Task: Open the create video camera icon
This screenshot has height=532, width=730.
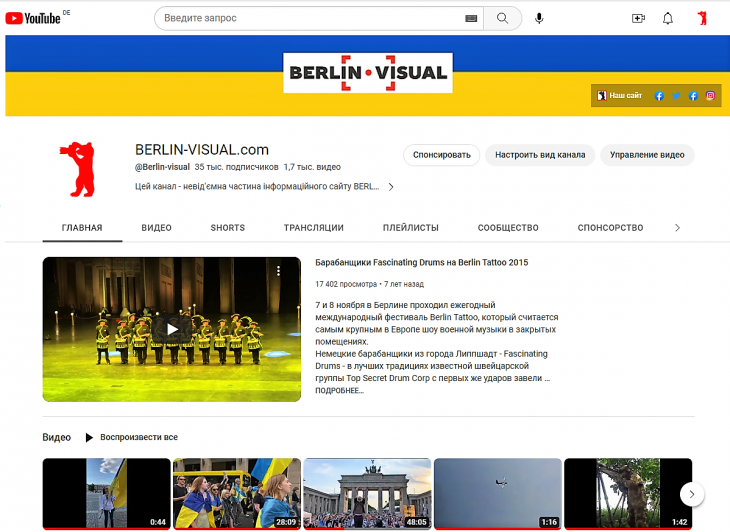Action: click(x=638, y=18)
